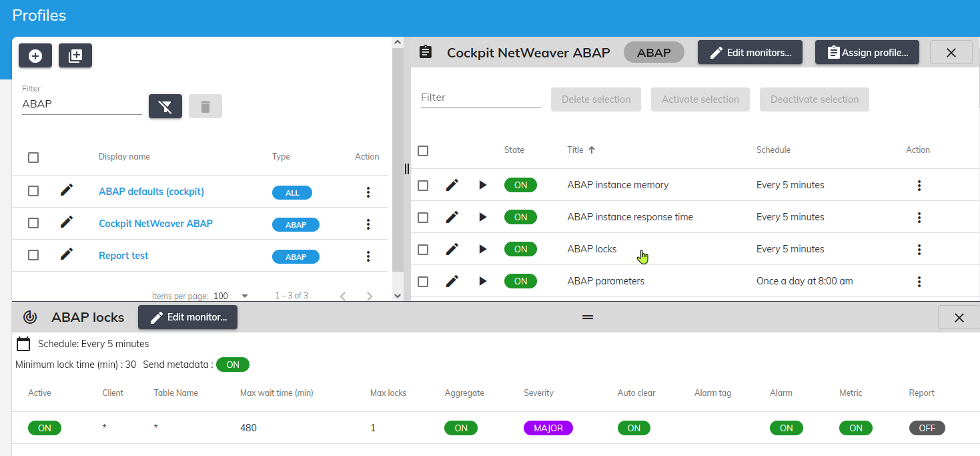The width and height of the screenshot is (980, 456).
Task: Click the panel drag handle above ABAP locks details
Action: pyautogui.click(x=587, y=317)
